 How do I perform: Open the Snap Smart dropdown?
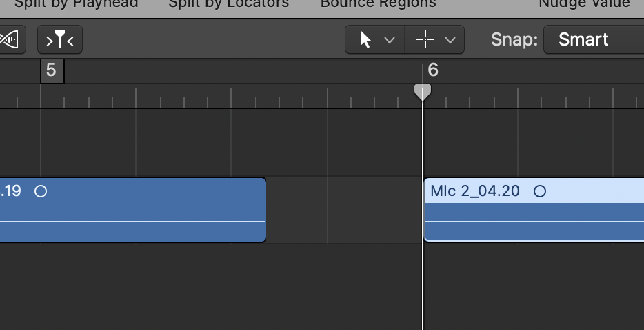[593, 39]
